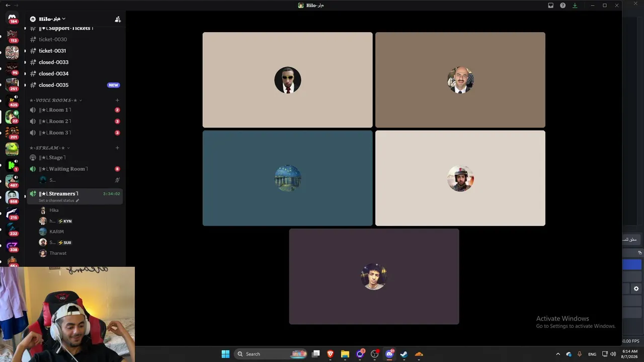Select the green monster face server icon

click(x=12, y=149)
